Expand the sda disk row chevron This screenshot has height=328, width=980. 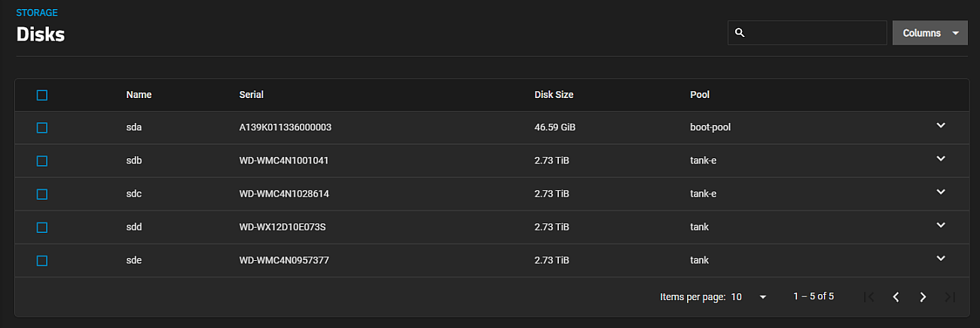[941, 126]
